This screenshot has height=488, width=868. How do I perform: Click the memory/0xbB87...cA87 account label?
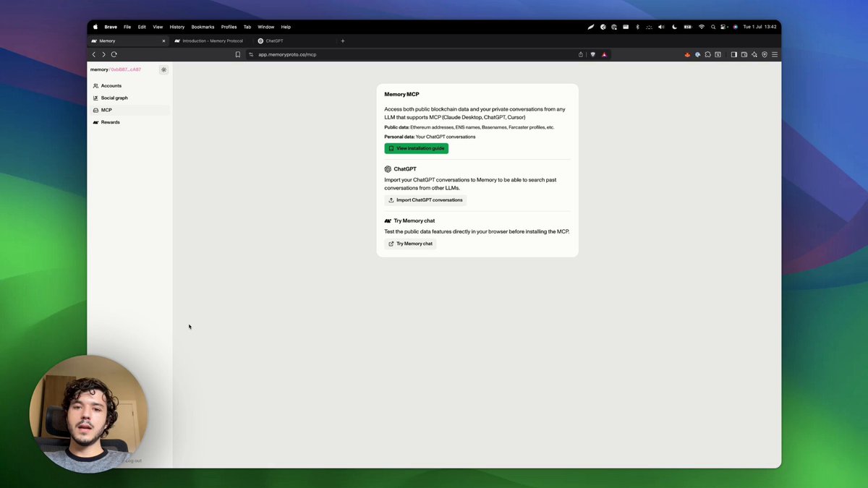(116, 70)
